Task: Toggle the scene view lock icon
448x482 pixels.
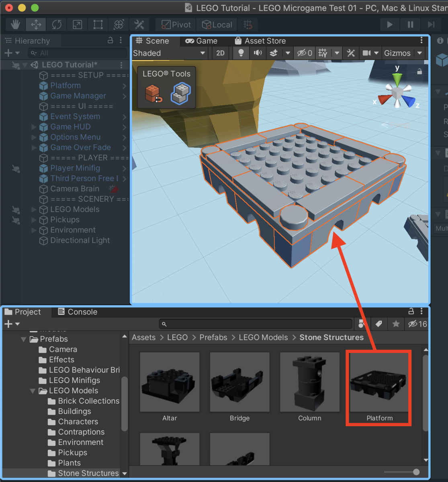Action: pos(419,71)
